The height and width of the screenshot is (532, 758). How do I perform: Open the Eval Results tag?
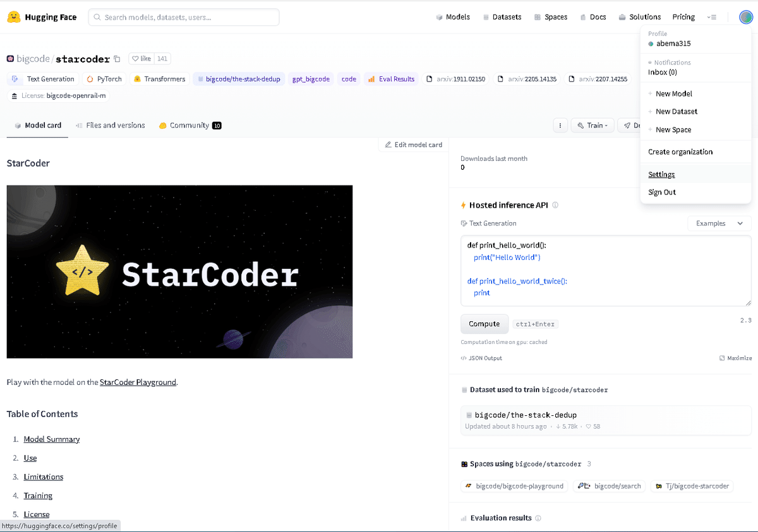391,79
